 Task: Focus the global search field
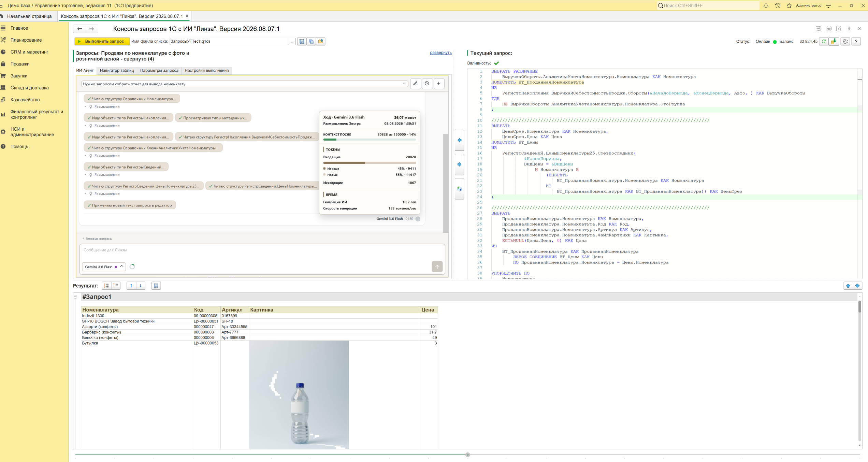[708, 5]
